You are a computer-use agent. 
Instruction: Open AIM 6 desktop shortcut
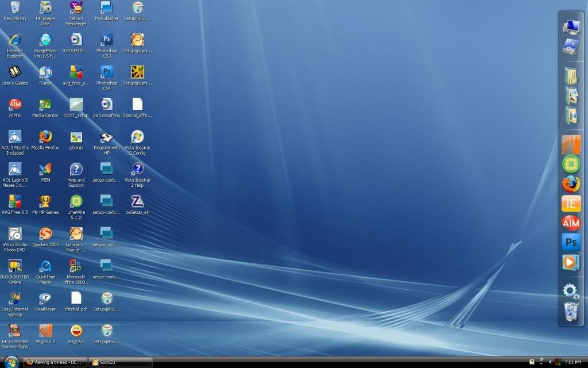point(15,108)
